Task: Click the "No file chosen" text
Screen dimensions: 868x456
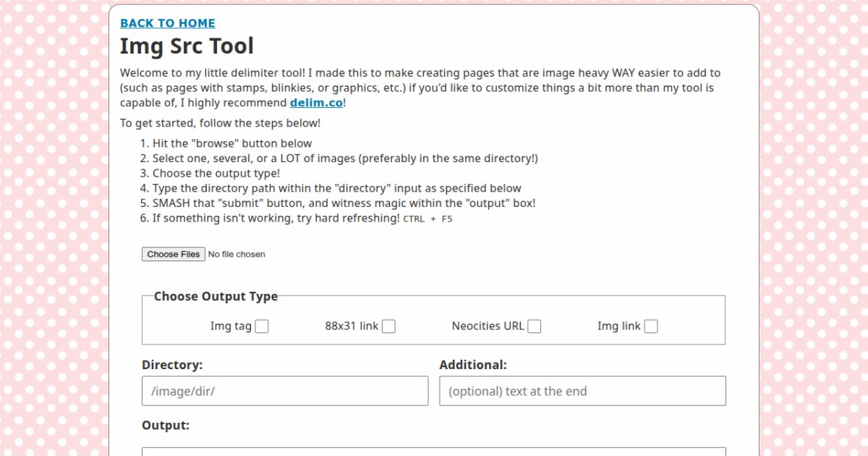Action: (x=236, y=255)
